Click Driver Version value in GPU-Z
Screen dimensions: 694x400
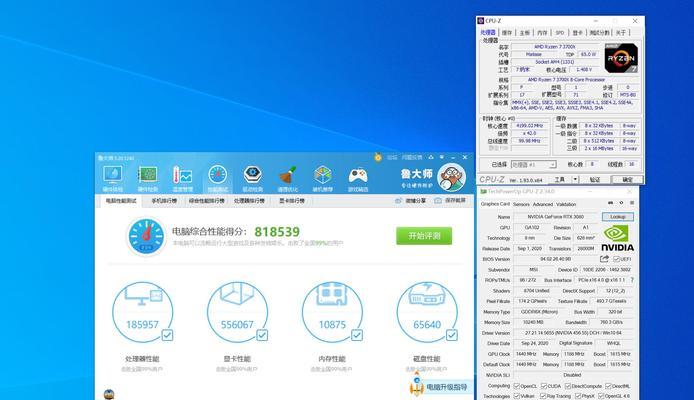pyautogui.click(x=573, y=333)
